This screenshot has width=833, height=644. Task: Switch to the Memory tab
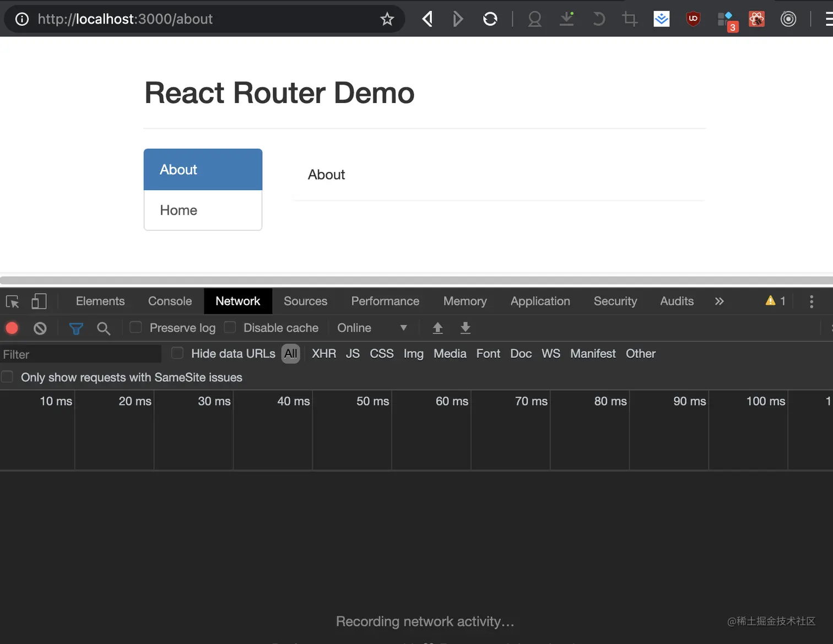coord(465,301)
